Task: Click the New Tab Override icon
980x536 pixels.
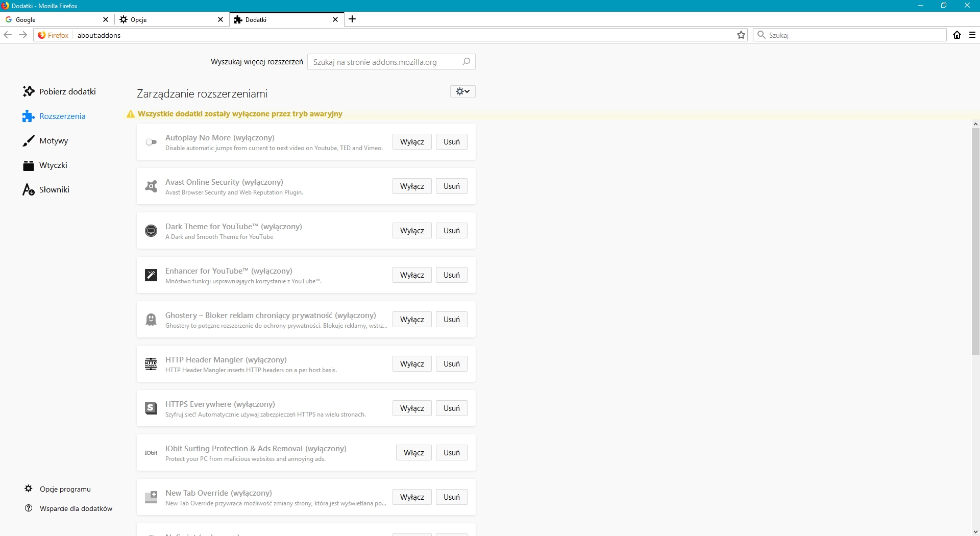Action: point(151,497)
